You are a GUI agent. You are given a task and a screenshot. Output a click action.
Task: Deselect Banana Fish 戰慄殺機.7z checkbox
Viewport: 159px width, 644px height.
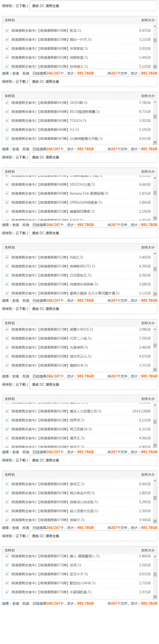[7, 193]
